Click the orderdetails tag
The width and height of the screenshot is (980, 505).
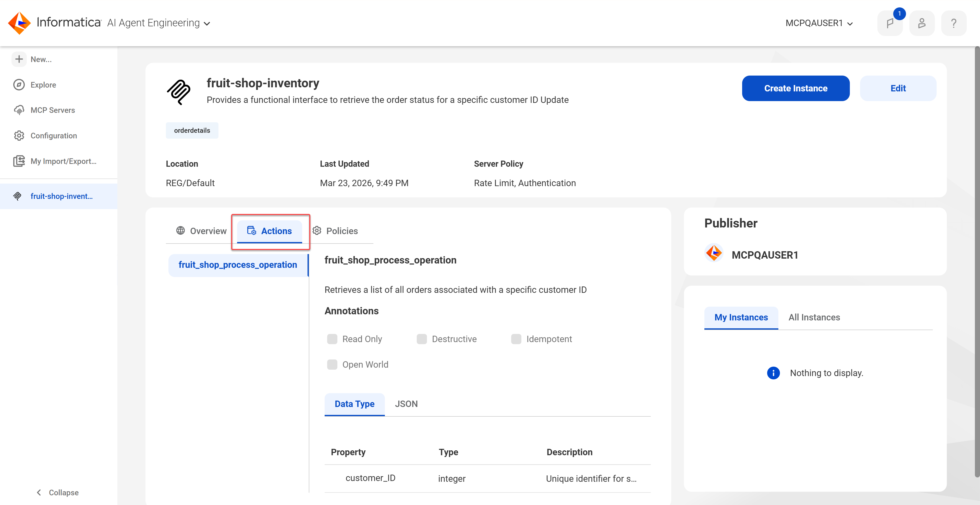[192, 130]
